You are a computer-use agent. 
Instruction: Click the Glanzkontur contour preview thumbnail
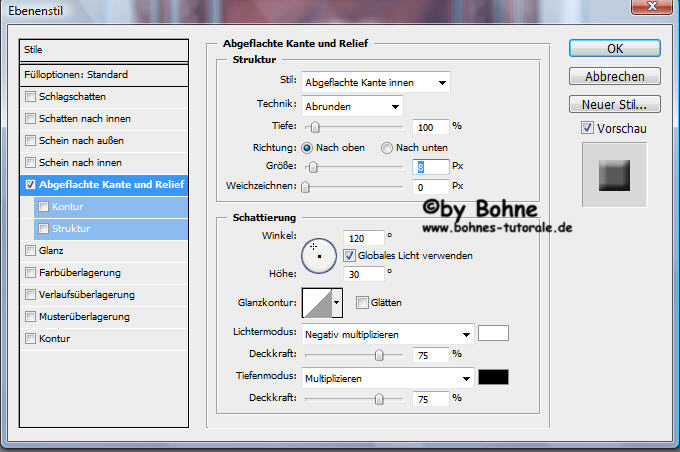[x=316, y=302]
